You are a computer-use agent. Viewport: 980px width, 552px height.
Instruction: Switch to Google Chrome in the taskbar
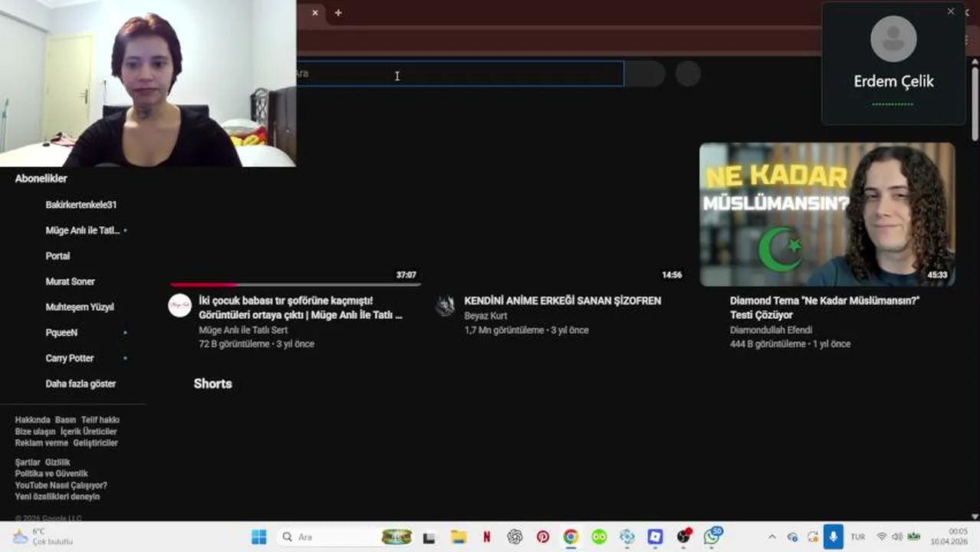click(x=571, y=537)
